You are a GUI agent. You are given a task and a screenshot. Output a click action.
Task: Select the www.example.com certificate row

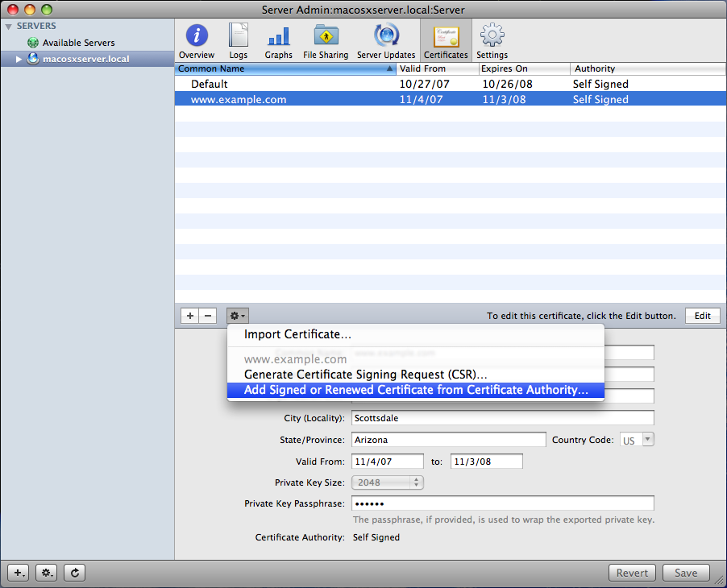point(451,99)
